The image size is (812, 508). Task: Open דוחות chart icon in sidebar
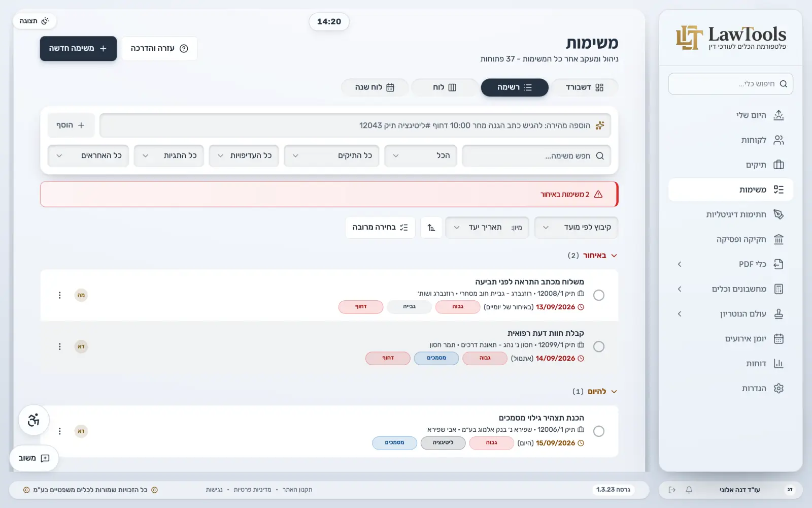click(x=779, y=364)
